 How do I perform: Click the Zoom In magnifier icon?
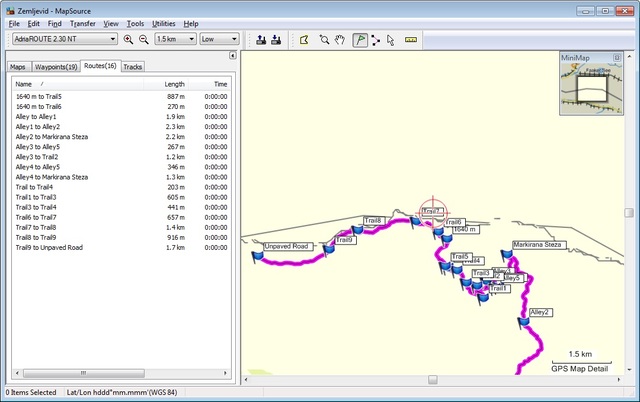click(x=128, y=39)
